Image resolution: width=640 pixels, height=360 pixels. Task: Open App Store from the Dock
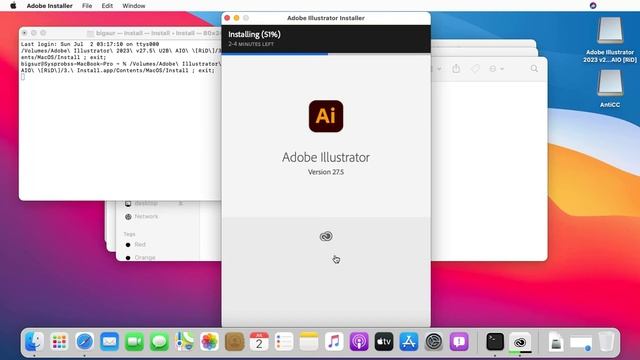pyautogui.click(x=409, y=342)
